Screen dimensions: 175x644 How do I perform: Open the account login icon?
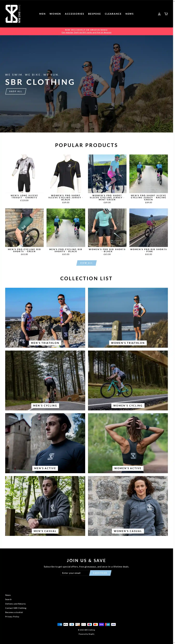click(159, 14)
